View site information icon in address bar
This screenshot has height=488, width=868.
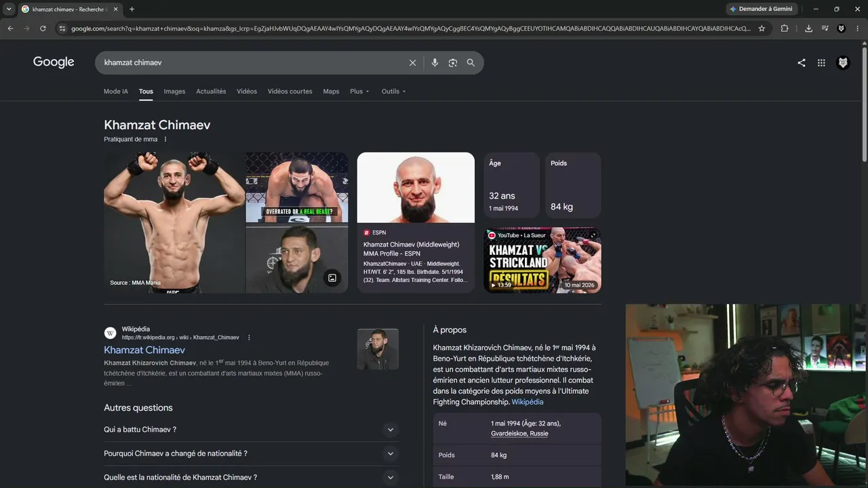(62, 28)
